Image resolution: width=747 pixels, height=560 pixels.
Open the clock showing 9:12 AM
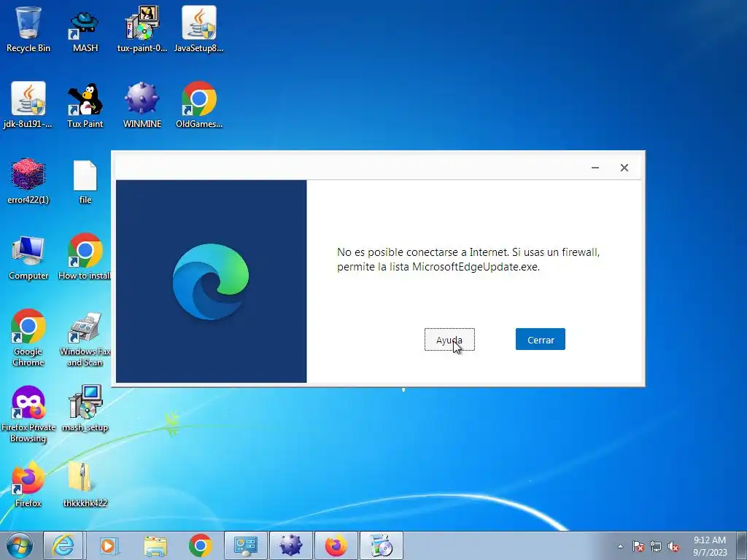(x=709, y=545)
